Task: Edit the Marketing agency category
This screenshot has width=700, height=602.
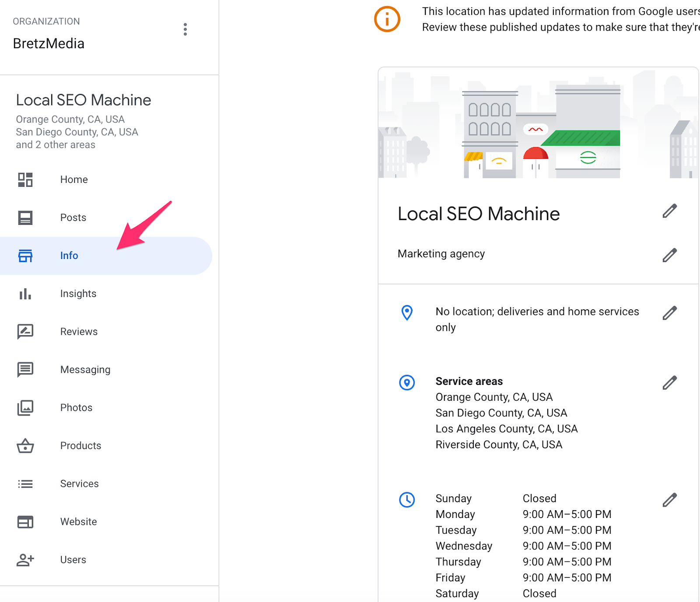Action: [669, 255]
